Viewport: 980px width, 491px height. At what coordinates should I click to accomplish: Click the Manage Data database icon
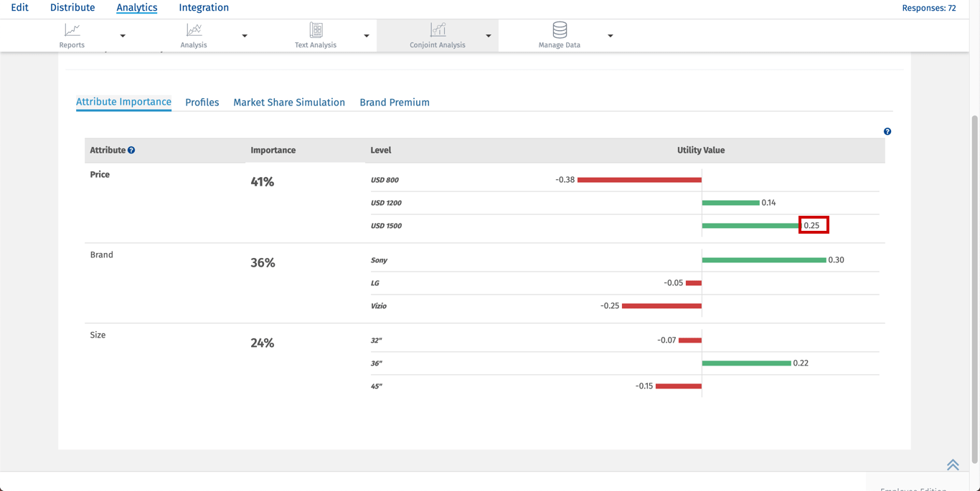560,30
